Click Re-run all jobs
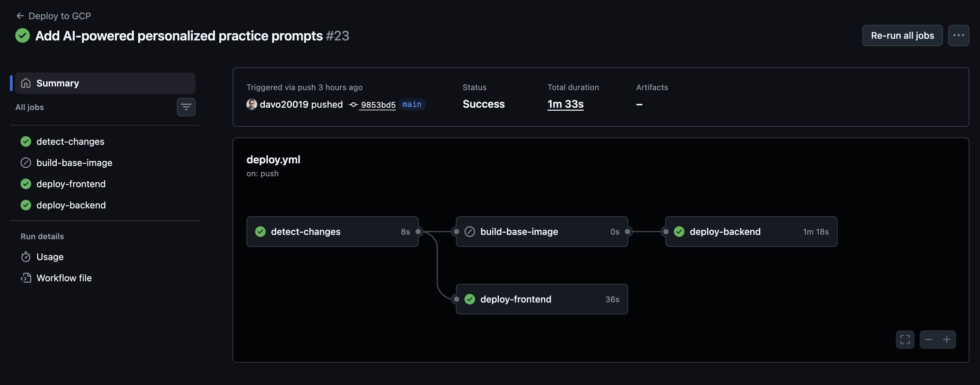 (x=902, y=35)
